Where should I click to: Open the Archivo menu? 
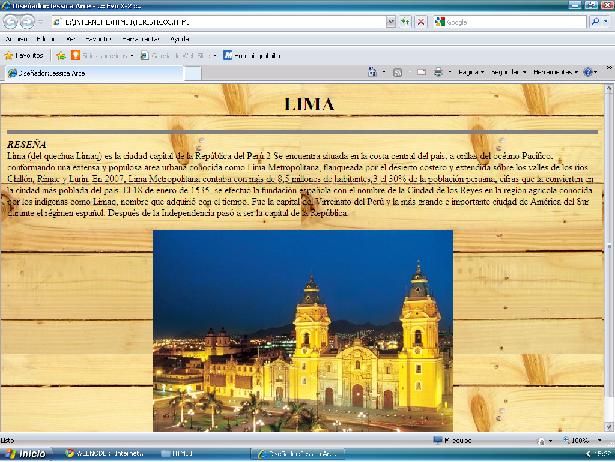(x=18, y=38)
